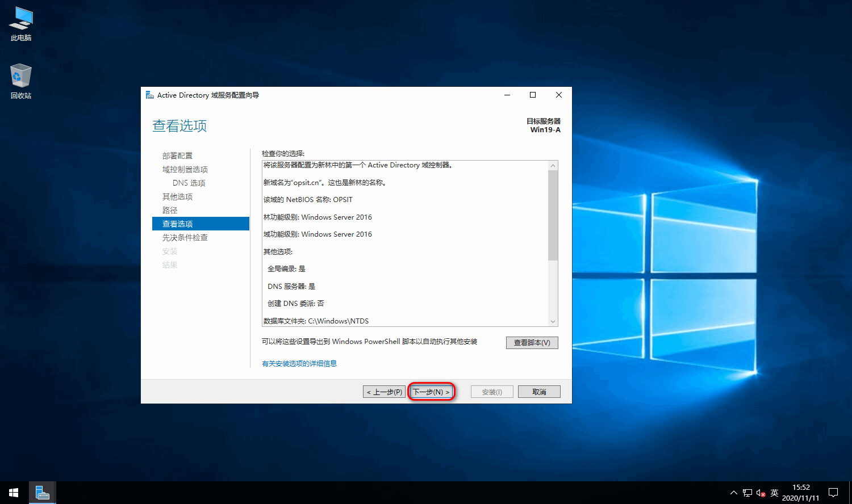The image size is (852, 504).
Task: Maximize the AD configuration wizard window
Action: point(533,95)
